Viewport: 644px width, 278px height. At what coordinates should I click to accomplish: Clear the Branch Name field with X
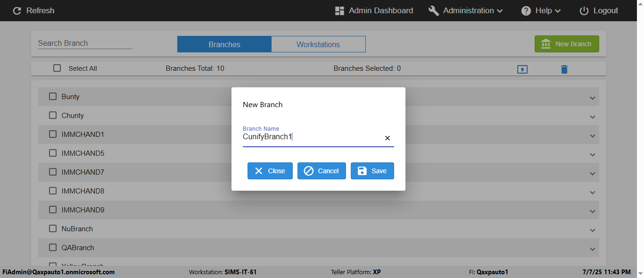(388, 138)
